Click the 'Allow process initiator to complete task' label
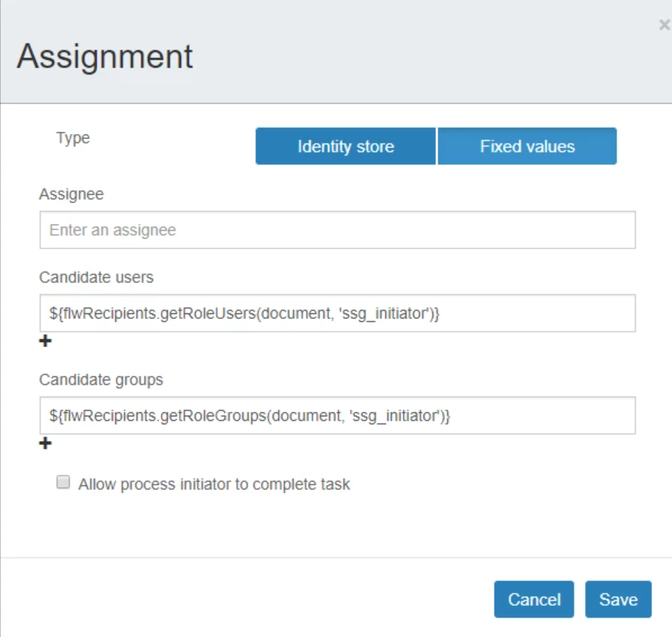The image size is (672, 637). pos(214,484)
